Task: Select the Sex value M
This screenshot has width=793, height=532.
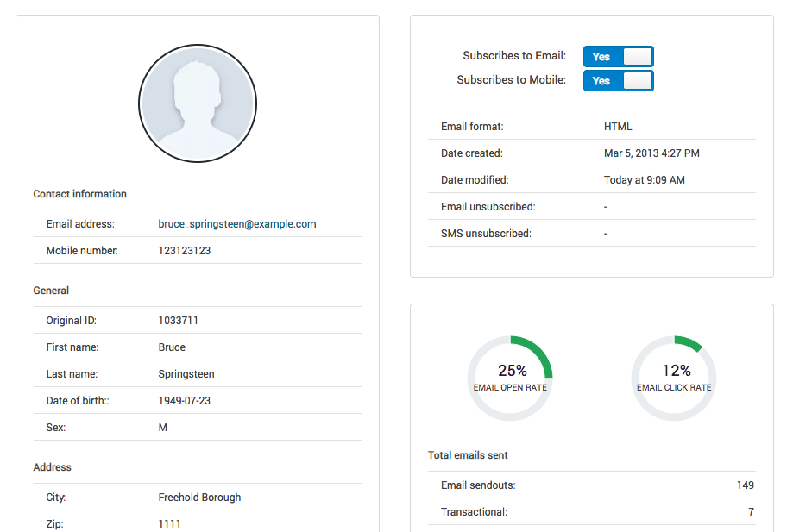Action: pos(163,428)
